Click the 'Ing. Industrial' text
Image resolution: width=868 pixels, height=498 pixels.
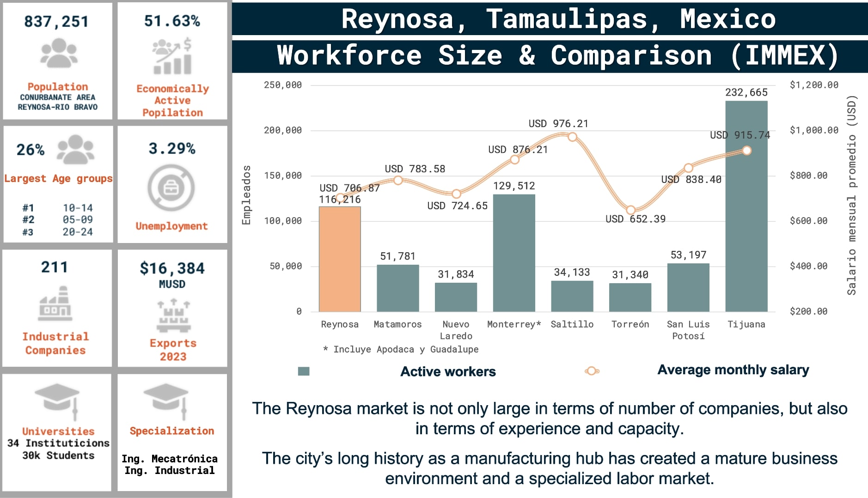[170, 470]
